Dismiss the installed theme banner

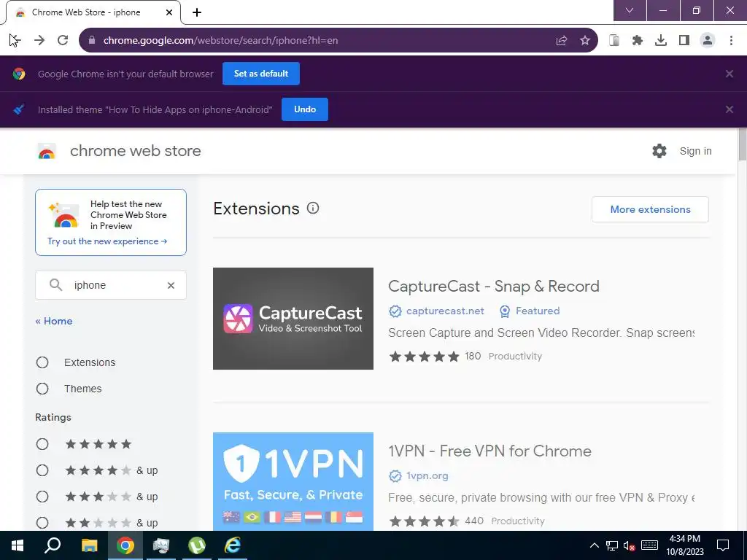(x=729, y=109)
